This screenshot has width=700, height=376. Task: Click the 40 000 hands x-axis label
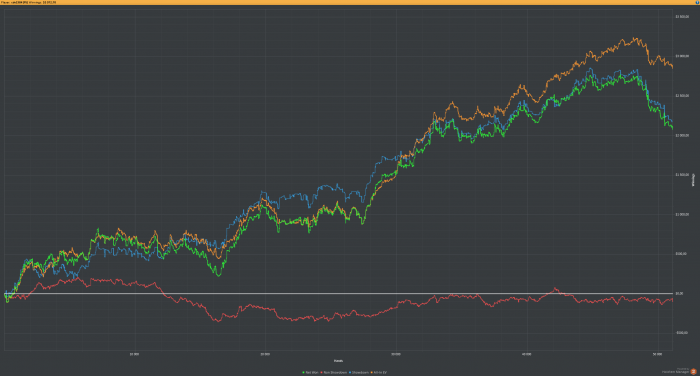[526, 355]
